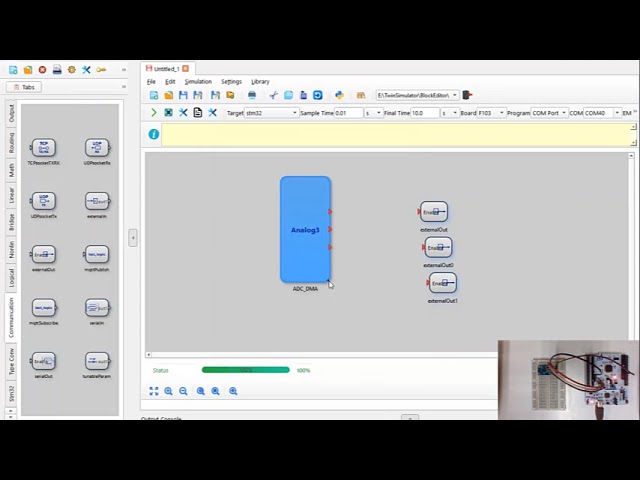
Task: Click the code-generation document icon beside Target
Action: (198, 113)
